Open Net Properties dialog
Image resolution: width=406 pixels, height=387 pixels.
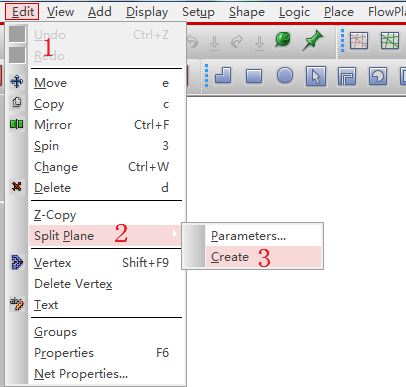pos(105,374)
